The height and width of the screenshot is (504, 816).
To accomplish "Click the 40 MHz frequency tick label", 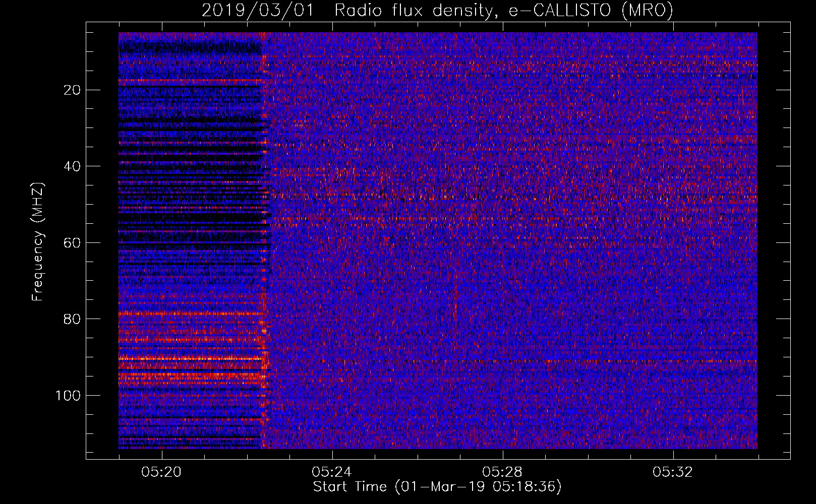I will (x=73, y=166).
